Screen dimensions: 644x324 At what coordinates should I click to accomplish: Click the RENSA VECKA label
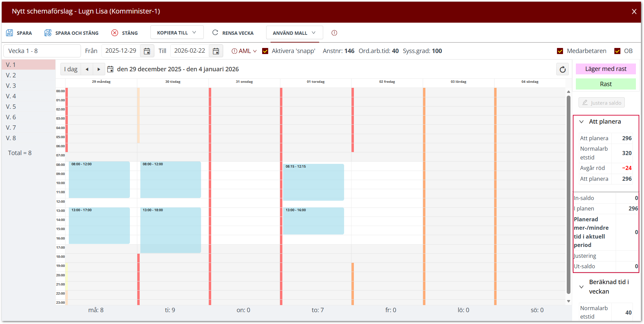[238, 33]
